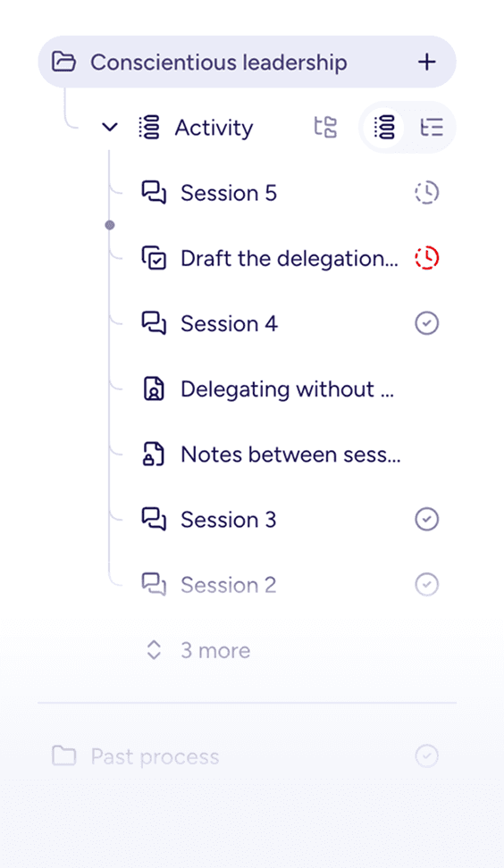
Task: Select the timeline list view toggle
Action: click(385, 128)
